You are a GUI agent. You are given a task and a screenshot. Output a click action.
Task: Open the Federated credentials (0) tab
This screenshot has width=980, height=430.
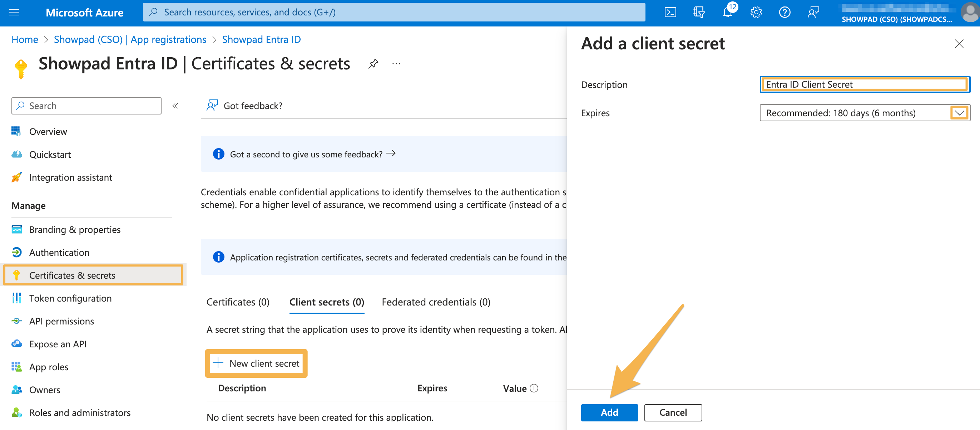tap(436, 302)
